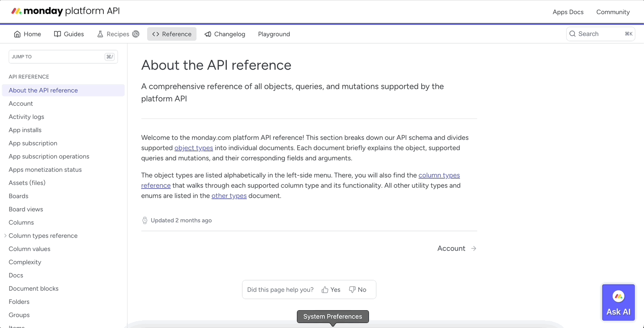This screenshot has width=644, height=328.
Task: Click the API REFERENCE section heading
Action: [x=29, y=77]
